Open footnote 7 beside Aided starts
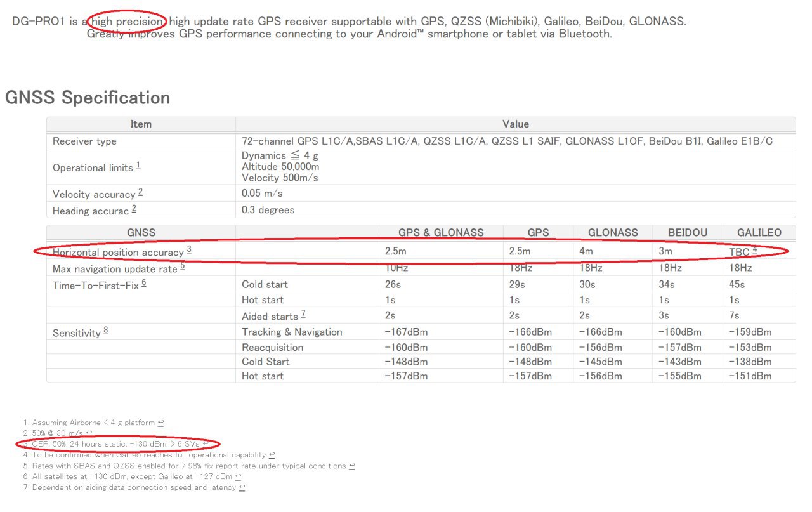812x512 pixels. [303, 314]
